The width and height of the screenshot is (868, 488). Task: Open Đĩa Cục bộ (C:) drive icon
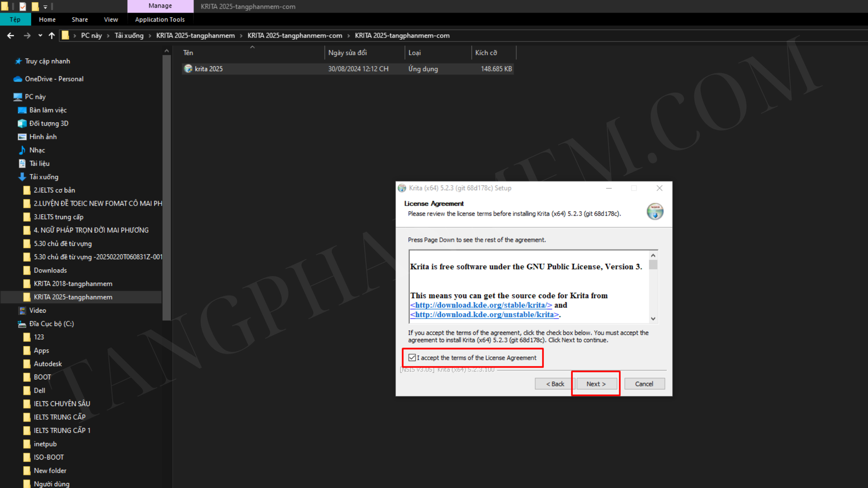pos(22,324)
